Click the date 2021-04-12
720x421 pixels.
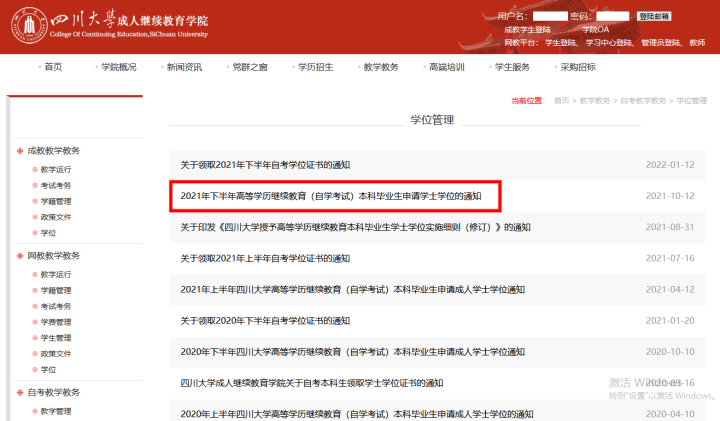[x=670, y=290]
